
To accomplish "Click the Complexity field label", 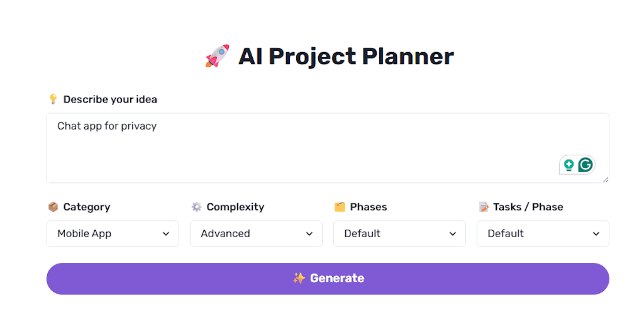I will point(235,207).
